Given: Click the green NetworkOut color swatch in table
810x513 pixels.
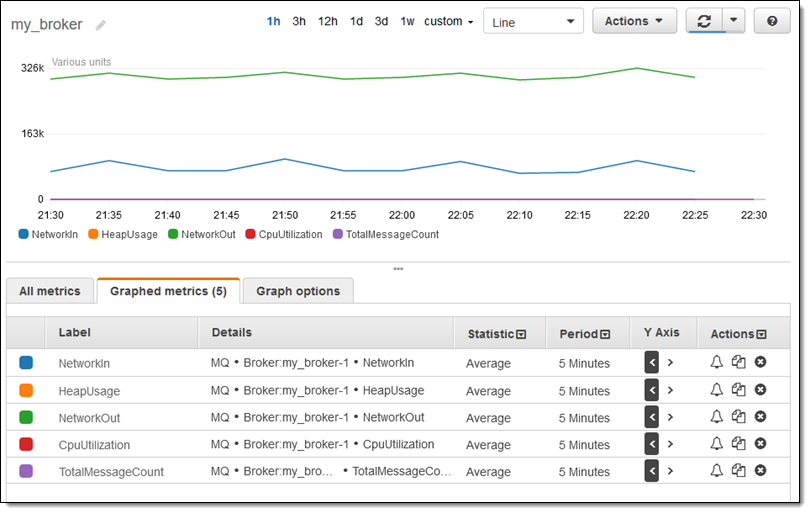Looking at the screenshot, I should [x=26, y=417].
